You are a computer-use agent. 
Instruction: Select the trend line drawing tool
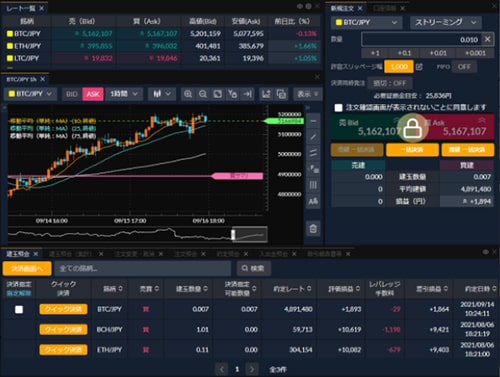(313, 137)
